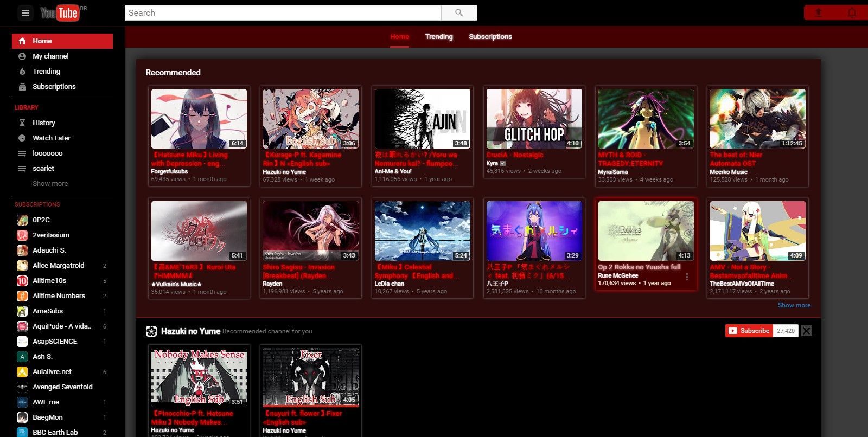Open watch History
The image size is (868, 437).
point(62,123)
